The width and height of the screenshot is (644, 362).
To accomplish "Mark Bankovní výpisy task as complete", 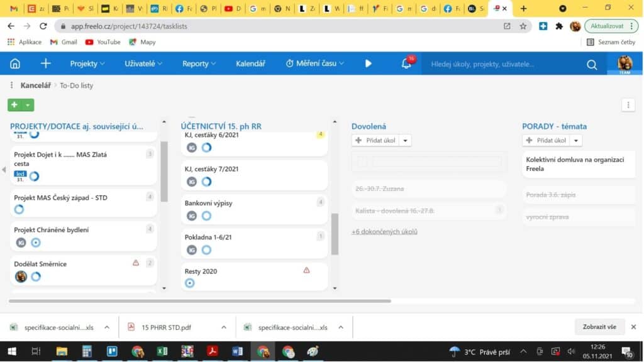I will (206, 216).
